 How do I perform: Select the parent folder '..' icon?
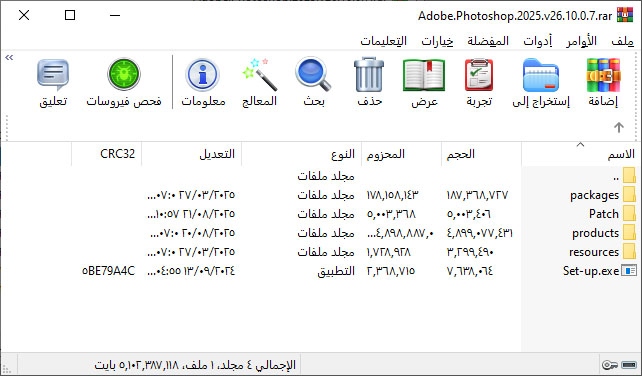click(629, 176)
